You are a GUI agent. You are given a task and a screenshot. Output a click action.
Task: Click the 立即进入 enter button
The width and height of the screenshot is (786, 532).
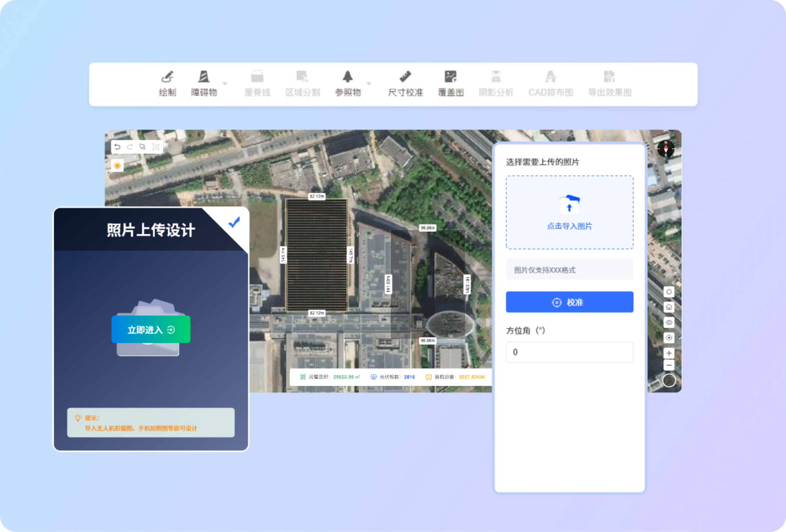151,330
